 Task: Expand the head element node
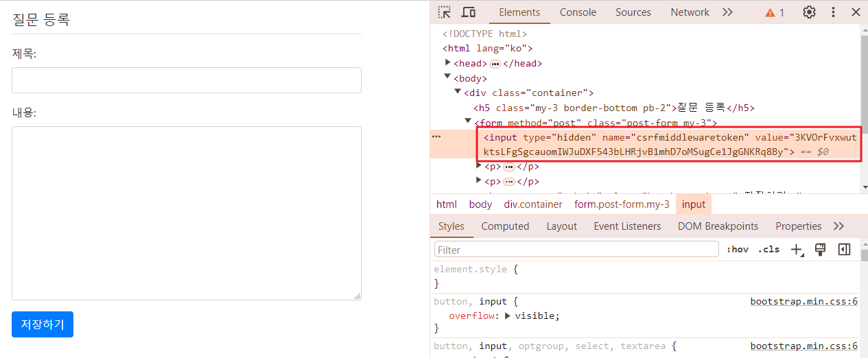coord(448,62)
